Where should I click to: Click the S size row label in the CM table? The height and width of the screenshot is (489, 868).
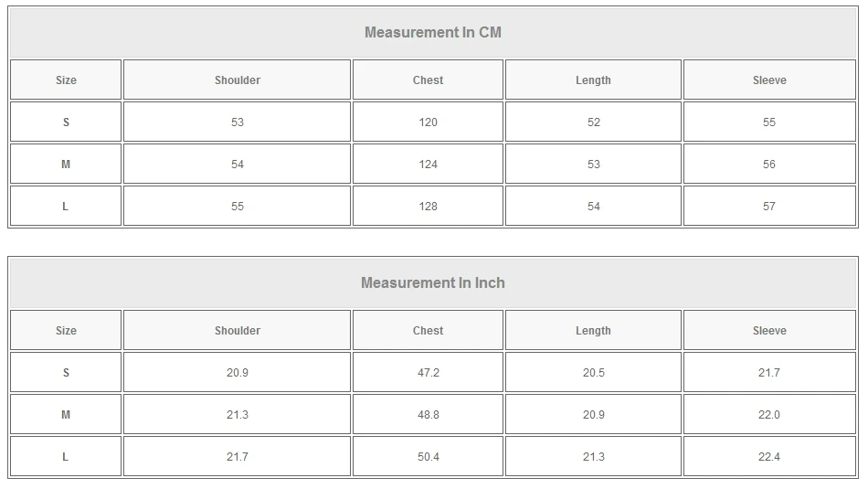click(x=66, y=122)
